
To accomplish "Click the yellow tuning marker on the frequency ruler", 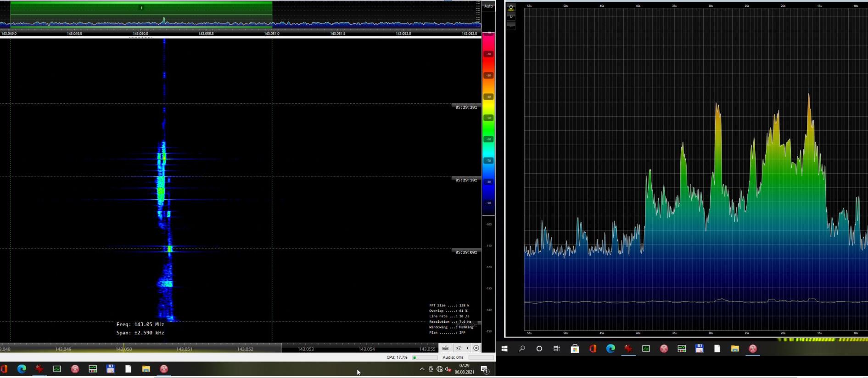I will [123, 349].
